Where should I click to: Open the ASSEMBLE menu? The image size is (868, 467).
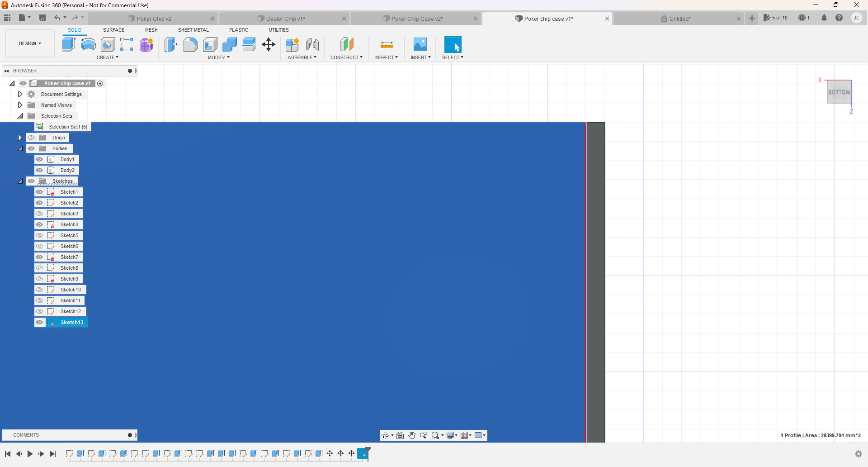(302, 57)
